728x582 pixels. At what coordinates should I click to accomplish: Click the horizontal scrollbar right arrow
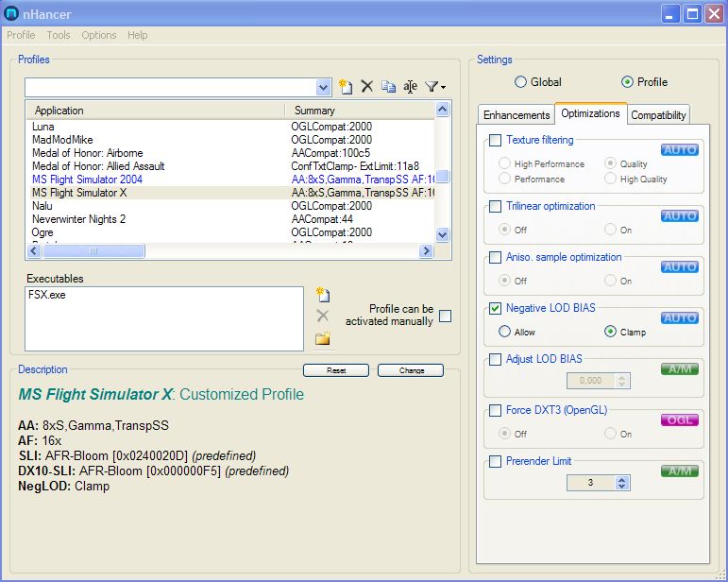(x=426, y=251)
